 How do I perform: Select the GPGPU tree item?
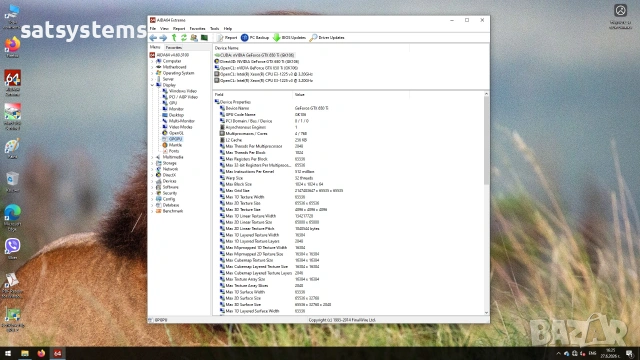tap(175, 139)
